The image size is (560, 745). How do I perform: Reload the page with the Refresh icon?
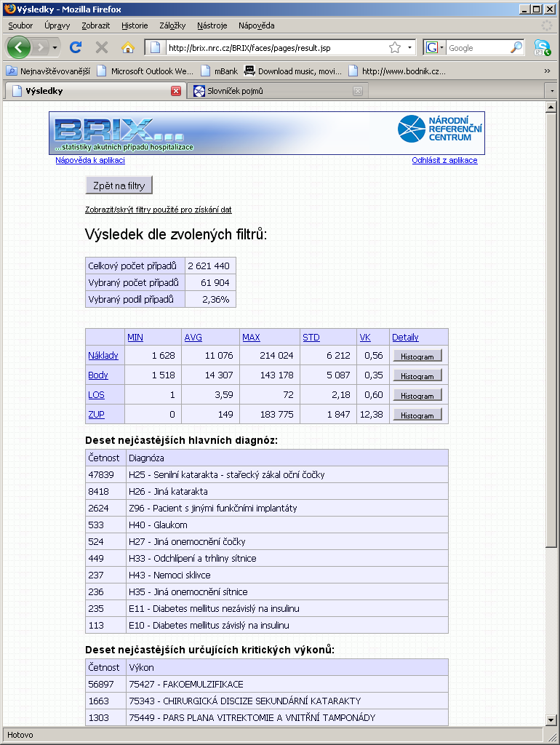75,47
